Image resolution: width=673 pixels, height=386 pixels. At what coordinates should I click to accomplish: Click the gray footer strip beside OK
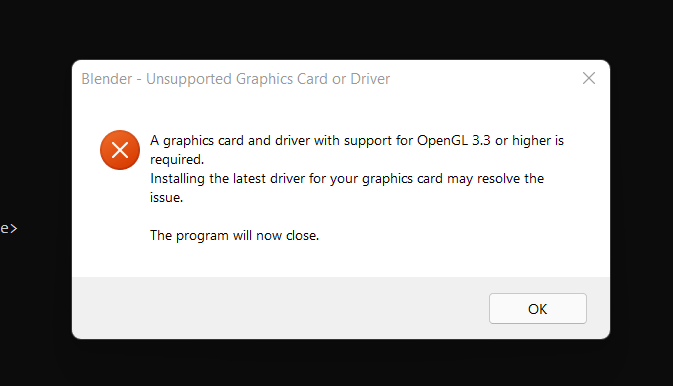pyautogui.click(x=279, y=308)
